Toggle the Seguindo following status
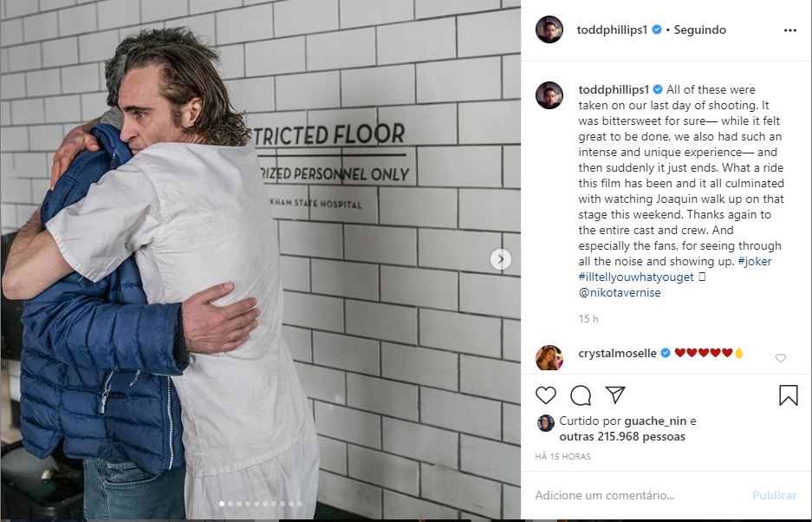812x522 pixels. 699,30
